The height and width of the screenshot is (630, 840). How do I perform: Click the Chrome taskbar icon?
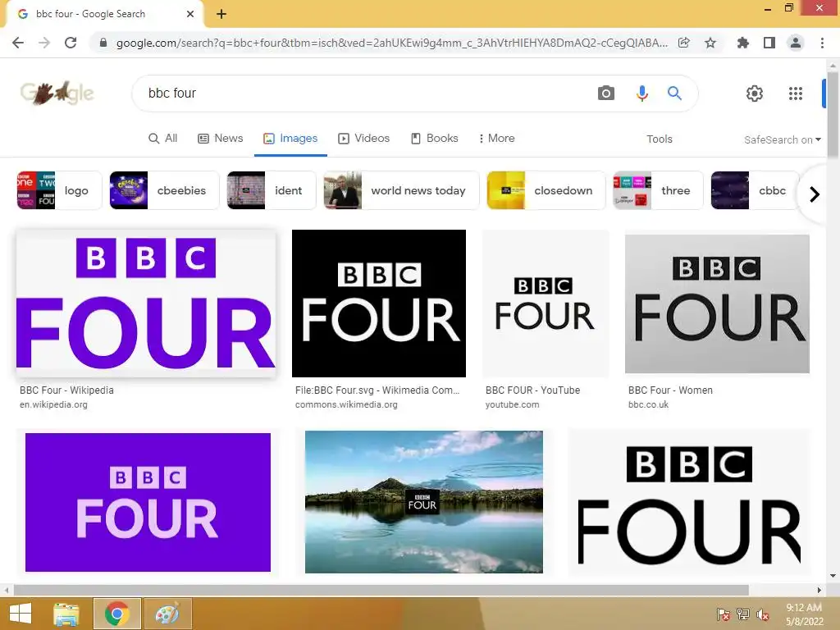pyautogui.click(x=116, y=614)
